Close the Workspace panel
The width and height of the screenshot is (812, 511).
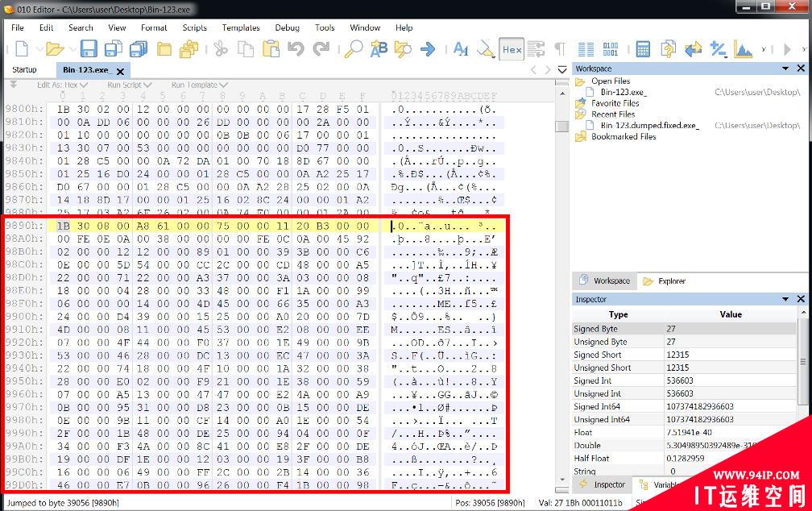pyautogui.click(x=801, y=69)
